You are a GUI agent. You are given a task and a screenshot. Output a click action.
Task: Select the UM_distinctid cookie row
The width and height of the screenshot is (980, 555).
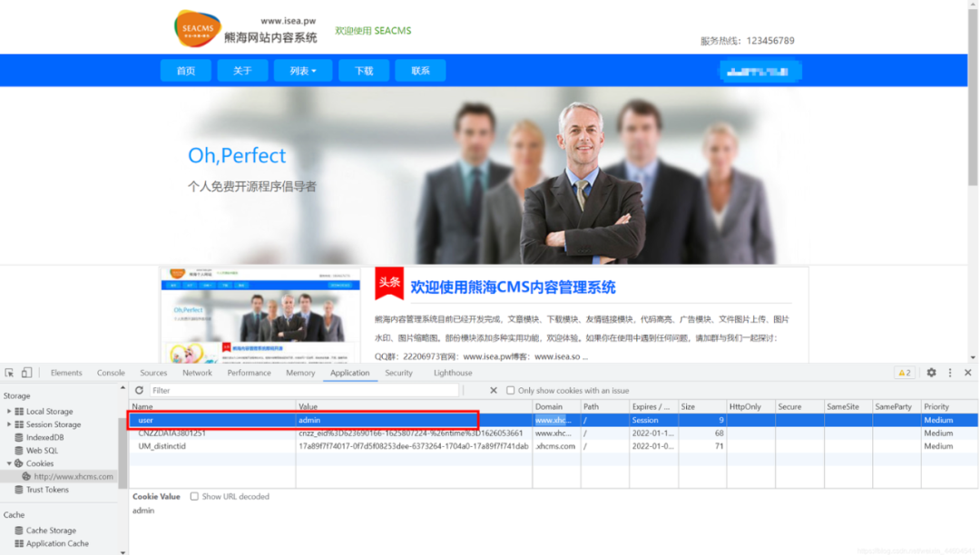tap(554, 446)
